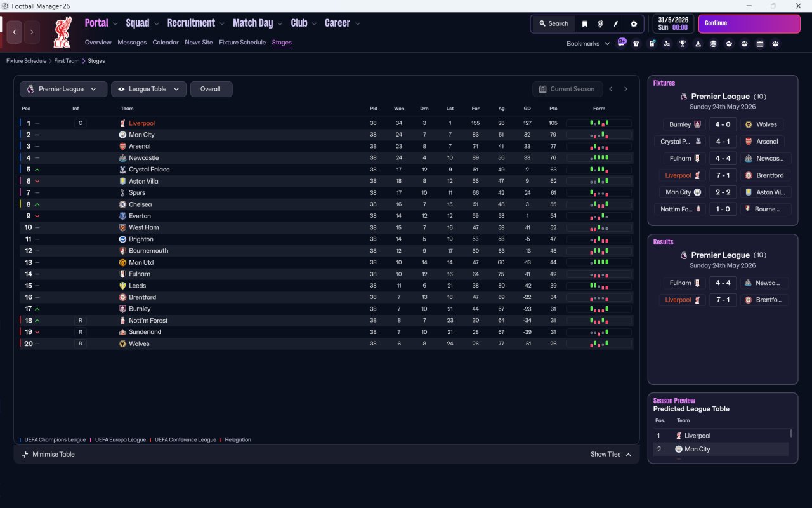Open the 1 - 0 Nott'm Forest fixture score
This screenshot has width=812, height=508.
point(723,209)
